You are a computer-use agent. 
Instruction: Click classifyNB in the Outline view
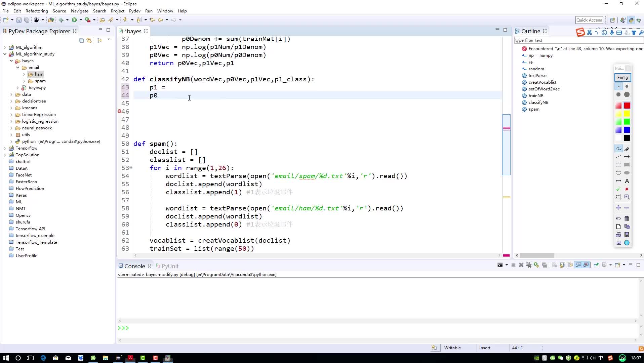(538, 103)
